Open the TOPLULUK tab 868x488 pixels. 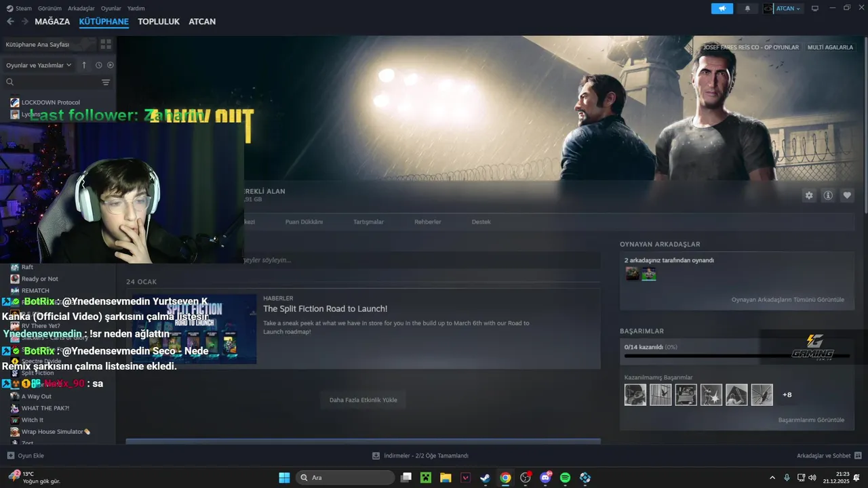(x=159, y=22)
